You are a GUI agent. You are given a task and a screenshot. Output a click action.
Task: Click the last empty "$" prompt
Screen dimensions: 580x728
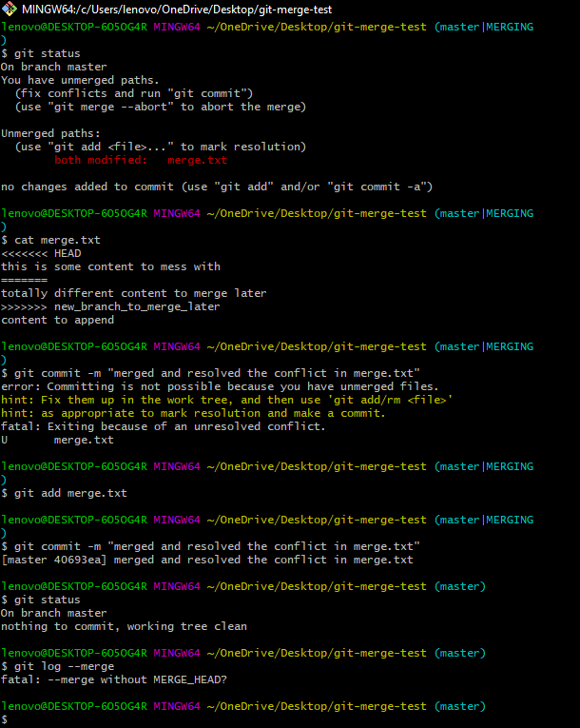4,719
